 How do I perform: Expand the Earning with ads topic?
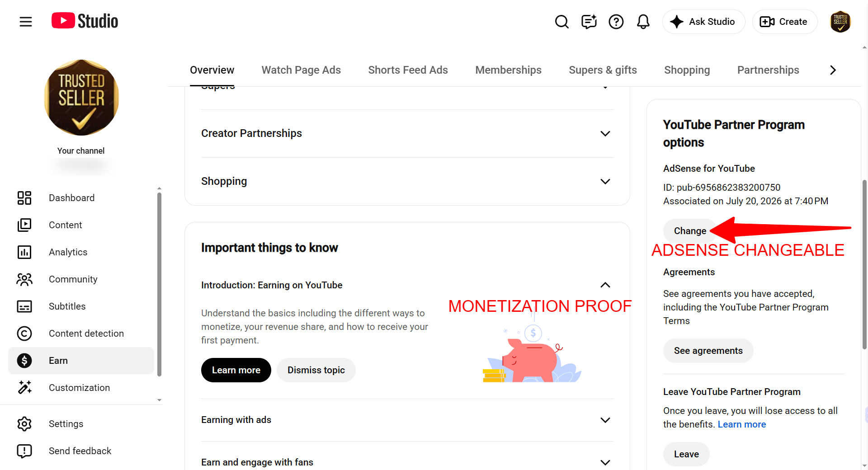pos(407,420)
